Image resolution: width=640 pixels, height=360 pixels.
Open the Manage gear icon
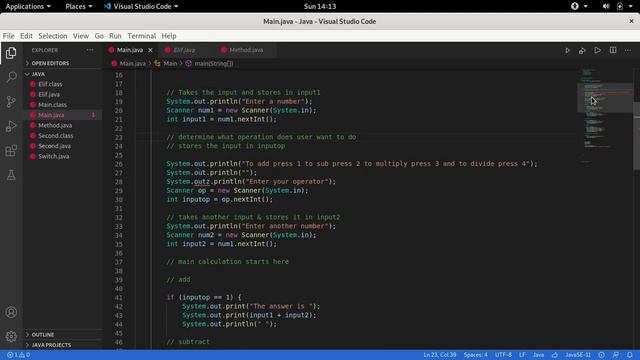tap(11, 336)
